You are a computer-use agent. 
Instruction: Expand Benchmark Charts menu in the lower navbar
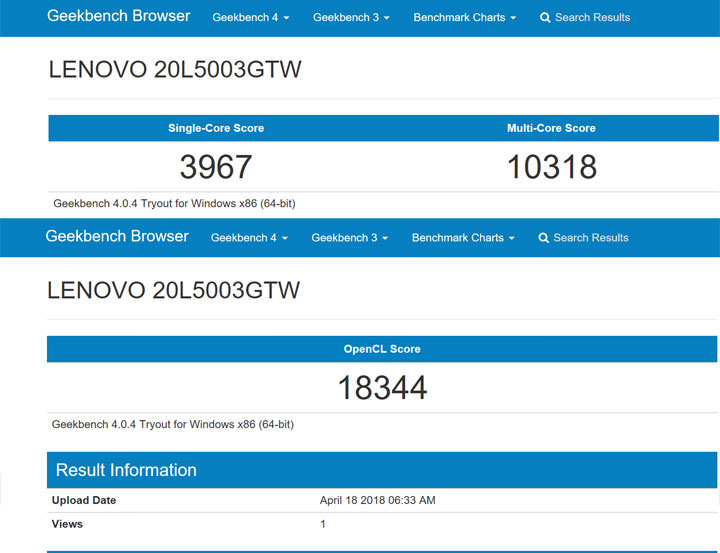[x=463, y=238]
